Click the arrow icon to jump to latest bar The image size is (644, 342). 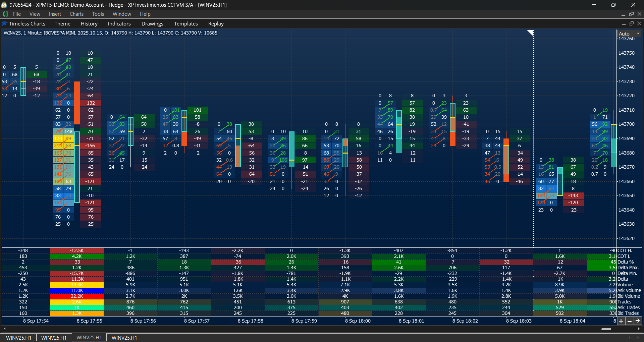pyautogui.click(x=638, y=321)
